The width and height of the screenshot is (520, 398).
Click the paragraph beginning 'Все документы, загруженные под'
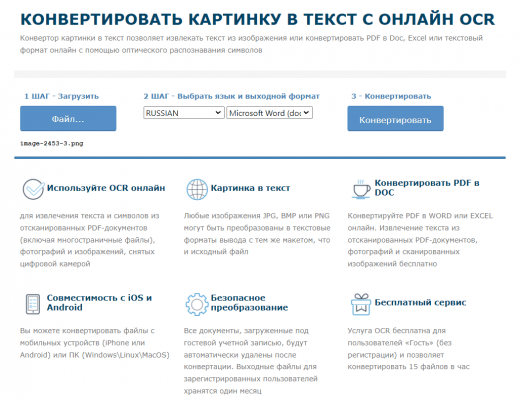pyautogui.click(x=250, y=361)
